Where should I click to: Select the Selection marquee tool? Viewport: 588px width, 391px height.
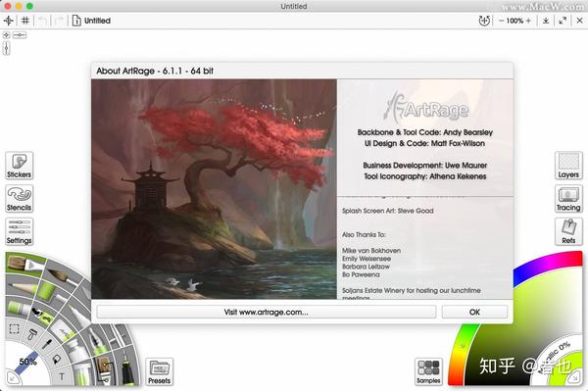(15, 328)
